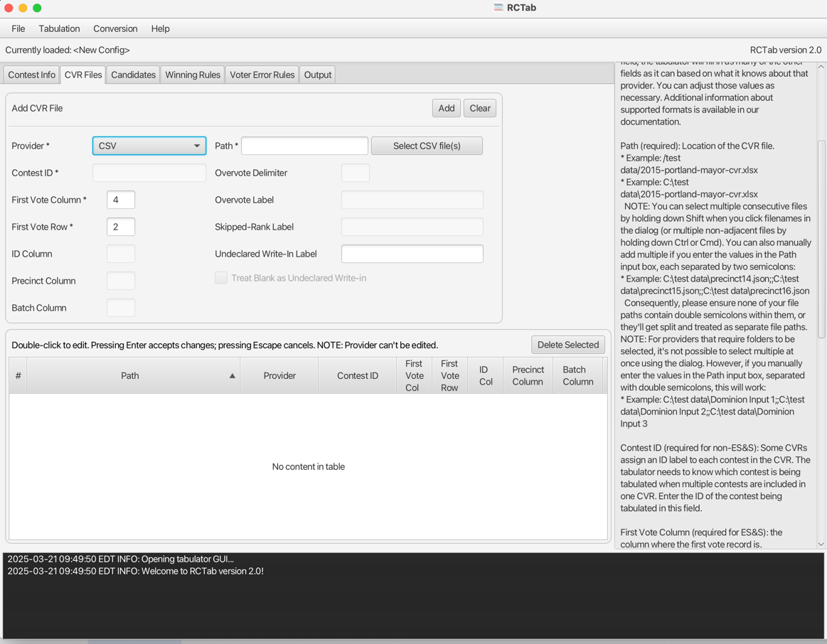Toggle Treat Blank as Undeclared Write-in checkbox
The width and height of the screenshot is (827, 644).
click(221, 278)
